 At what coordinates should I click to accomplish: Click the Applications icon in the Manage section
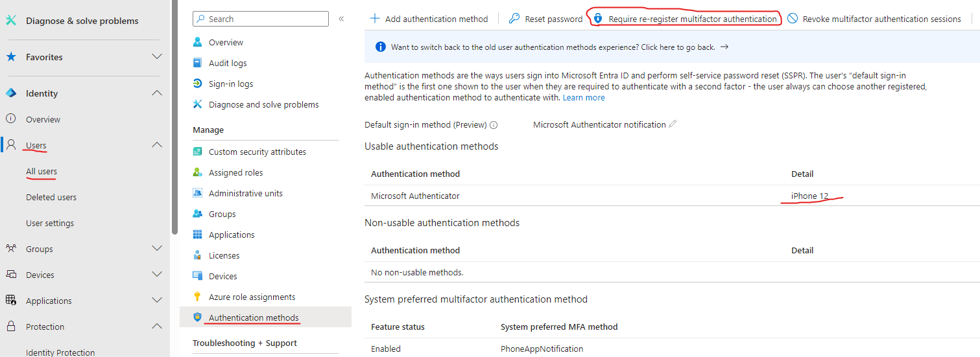point(198,235)
